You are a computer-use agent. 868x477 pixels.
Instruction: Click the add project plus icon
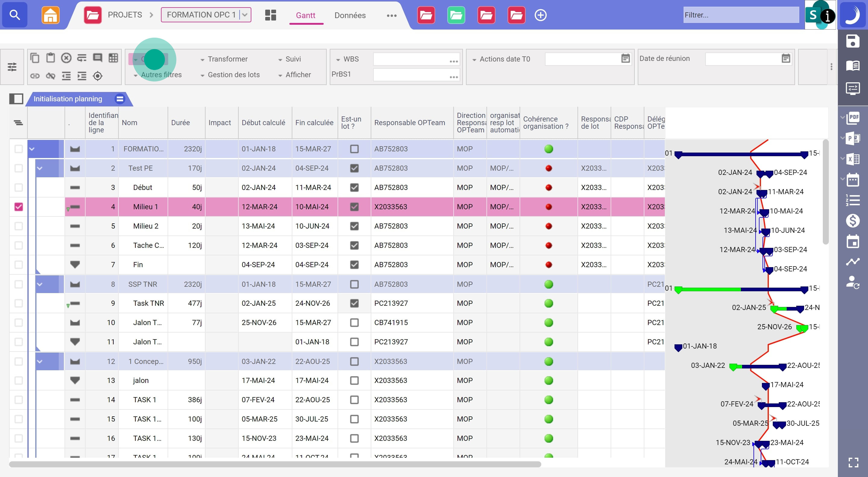[x=540, y=15]
